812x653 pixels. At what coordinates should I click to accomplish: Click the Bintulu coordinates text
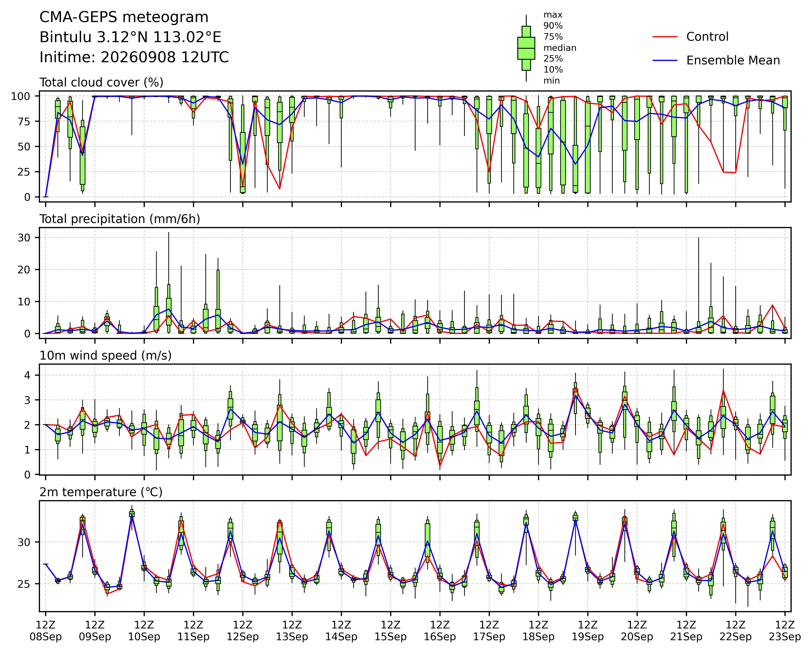pos(130,37)
